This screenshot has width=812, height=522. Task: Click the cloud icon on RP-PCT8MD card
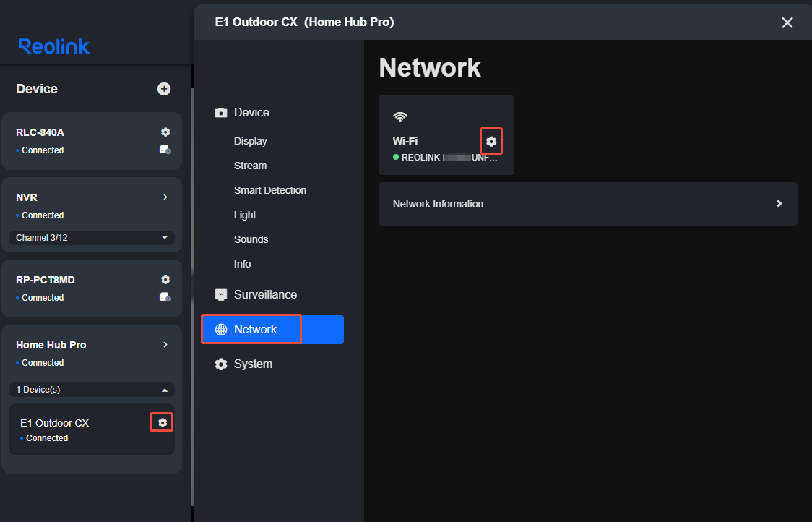pyautogui.click(x=165, y=297)
